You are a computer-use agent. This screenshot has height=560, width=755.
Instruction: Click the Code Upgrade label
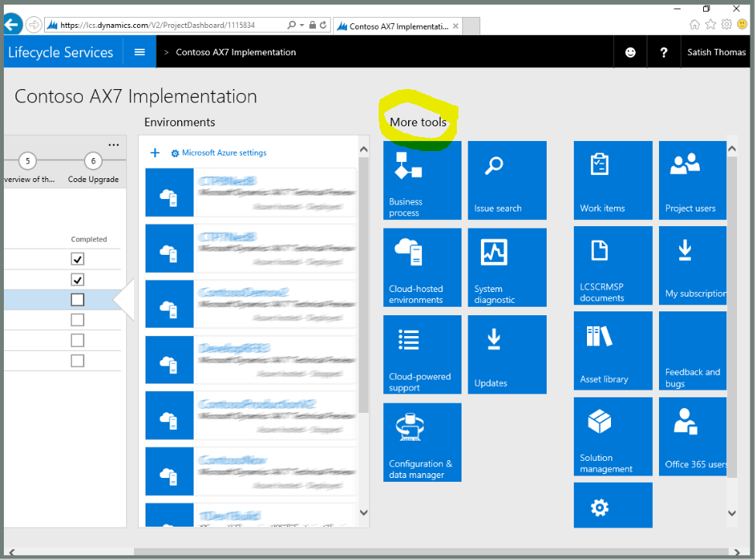click(x=94, y=179)
